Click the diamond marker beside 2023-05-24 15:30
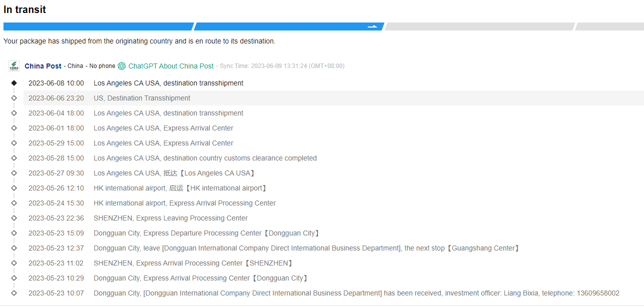Viewport: 644px width, 308px height. click(14, 203)
